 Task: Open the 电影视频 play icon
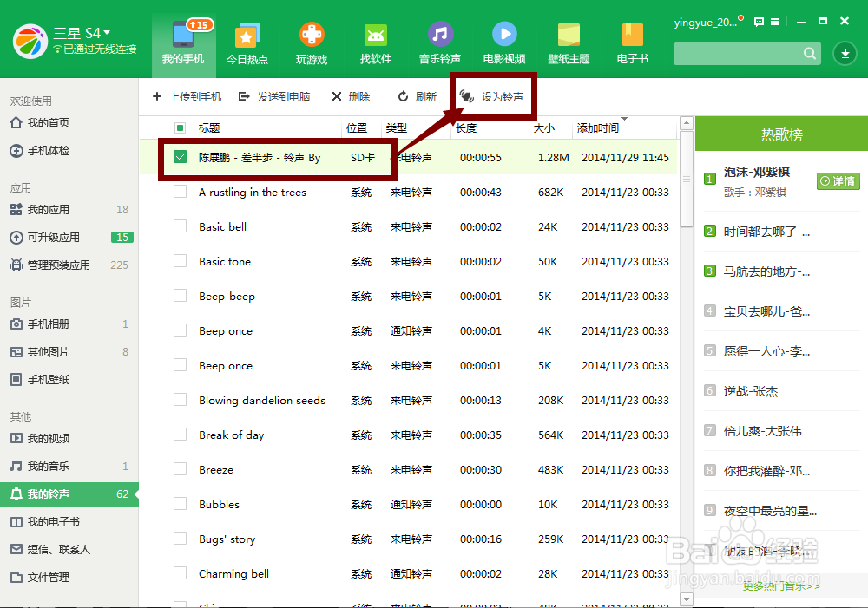tap(504, 35)
